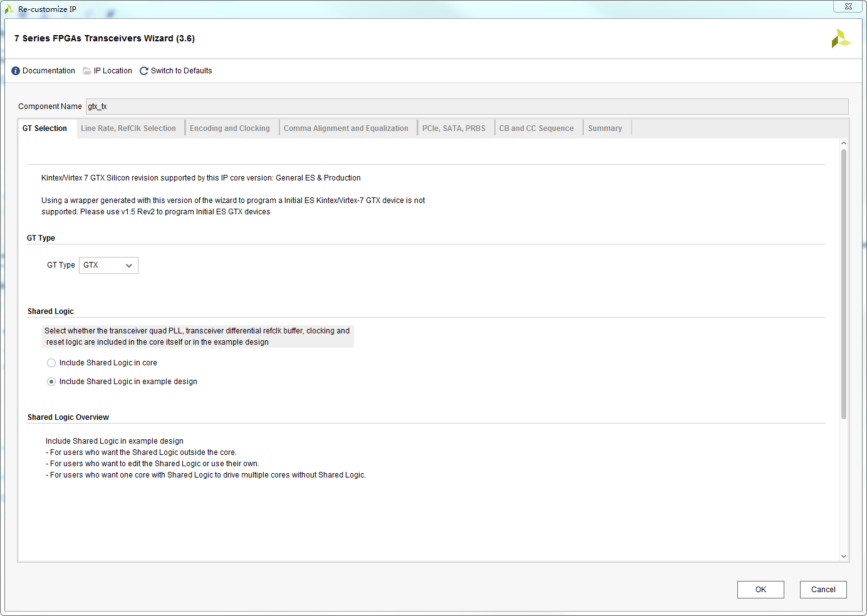Click the Shared Logic Overview heading
Screen dimensions: 867x616
point(68,417)
